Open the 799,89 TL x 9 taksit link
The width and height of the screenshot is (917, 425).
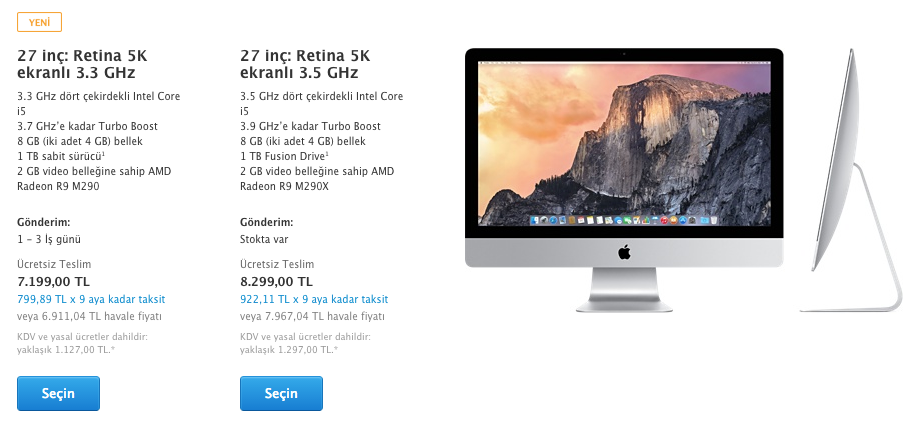click(x=91, y=299)
